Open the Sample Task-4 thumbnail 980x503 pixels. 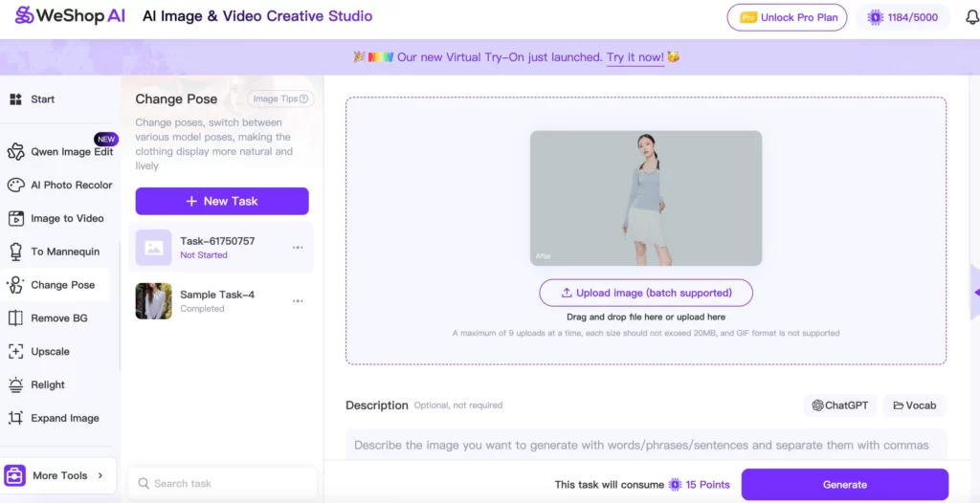click(x=153, y=301)
